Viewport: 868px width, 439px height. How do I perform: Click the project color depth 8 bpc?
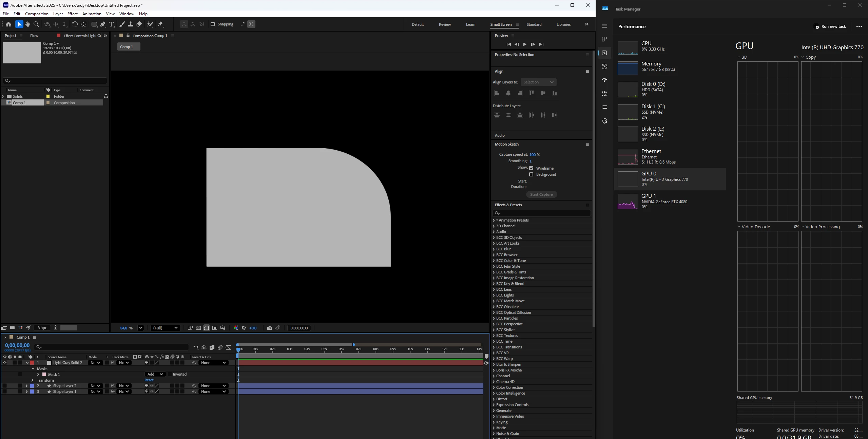coord(42,328)
